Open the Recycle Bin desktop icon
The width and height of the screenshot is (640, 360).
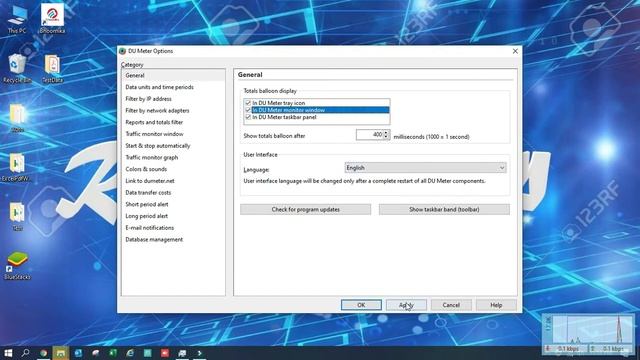coord(17,68)
